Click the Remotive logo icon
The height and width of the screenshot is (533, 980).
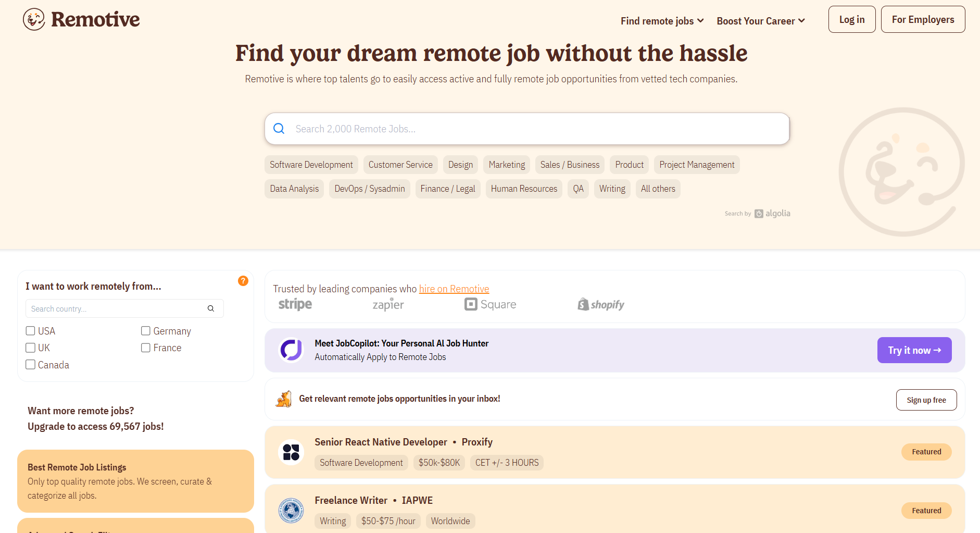[34, 19]
